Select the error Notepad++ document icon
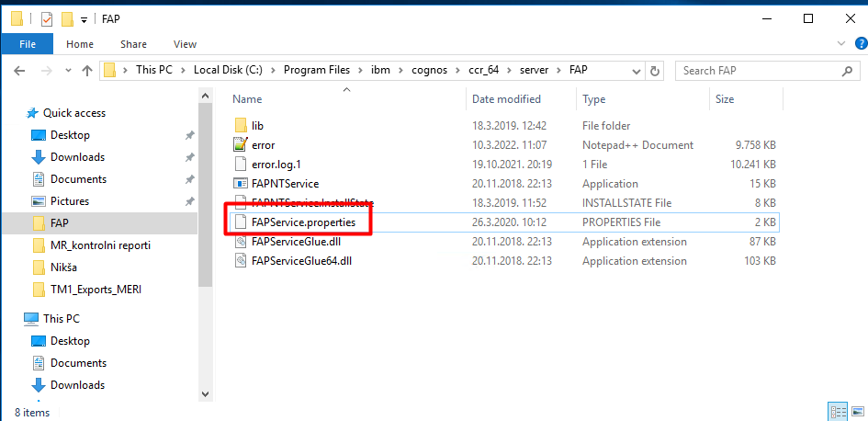This screenshot has height=421, width=868. [240, 145]
